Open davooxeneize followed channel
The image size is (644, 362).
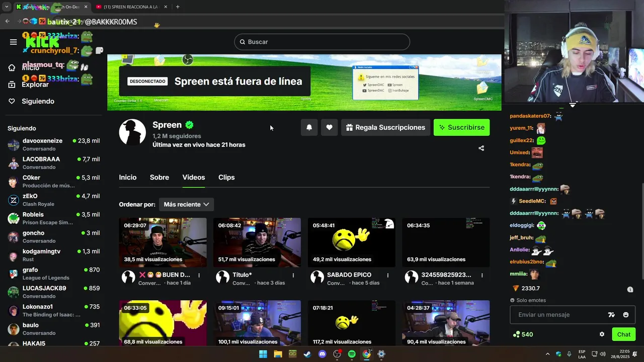pos(53,145)
